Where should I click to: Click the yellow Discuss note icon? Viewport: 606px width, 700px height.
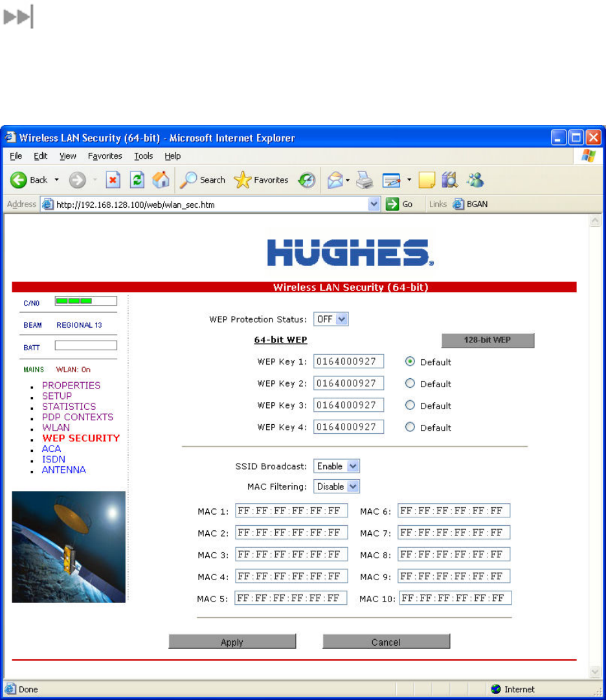click(x=427, y=180)
